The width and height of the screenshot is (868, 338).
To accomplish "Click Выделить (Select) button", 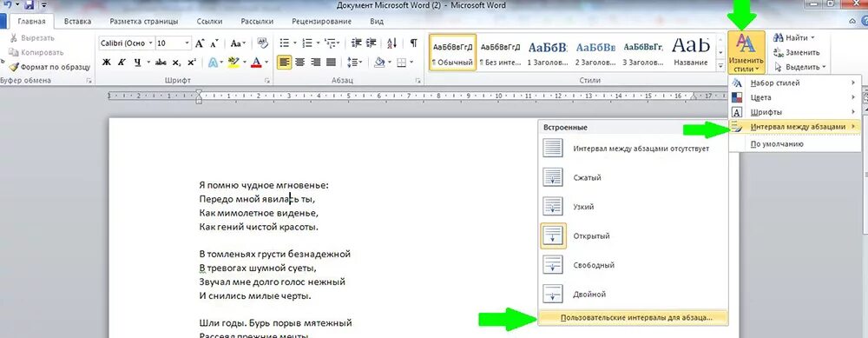I will (799, 67).
